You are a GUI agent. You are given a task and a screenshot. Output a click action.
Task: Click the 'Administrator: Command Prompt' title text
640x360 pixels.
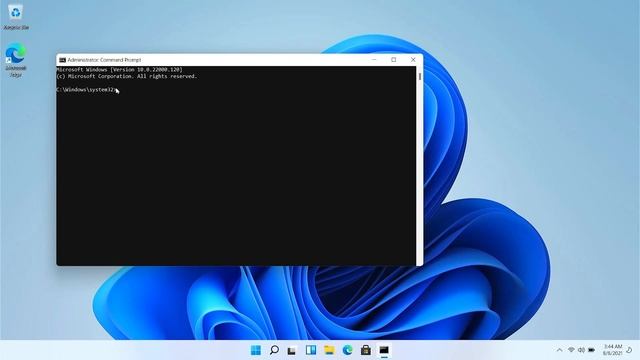pos(104,60)
